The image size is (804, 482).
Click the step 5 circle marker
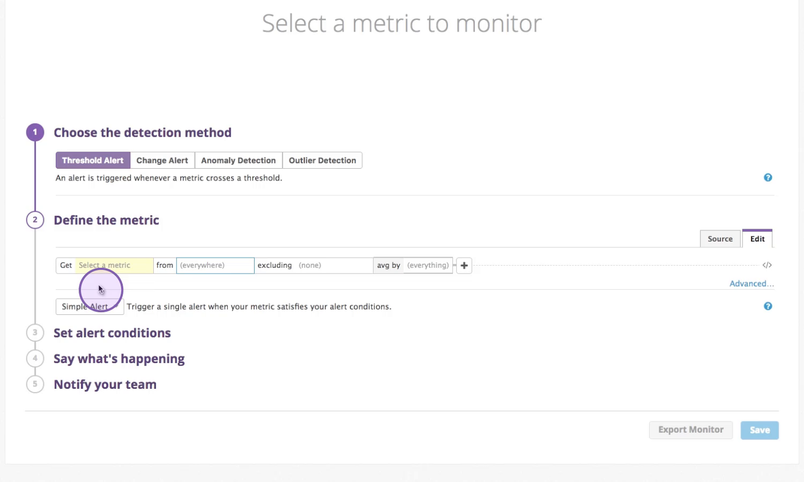pos(35,384)
